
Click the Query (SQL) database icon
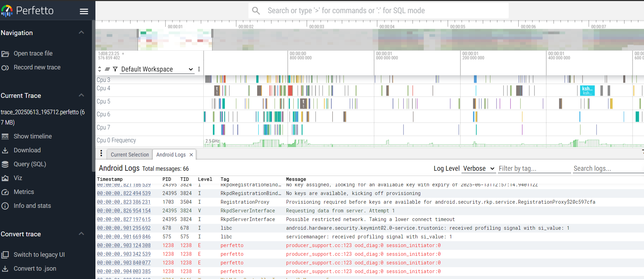(5, 164)
